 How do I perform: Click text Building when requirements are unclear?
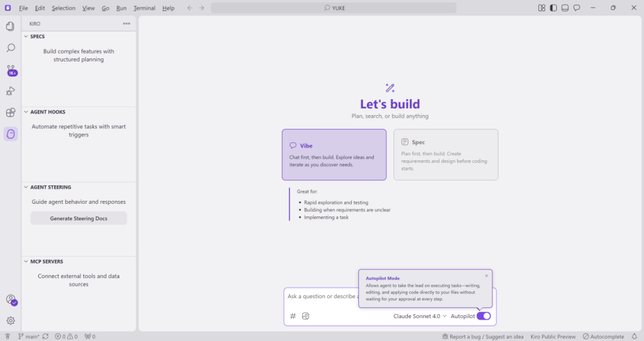347,210
